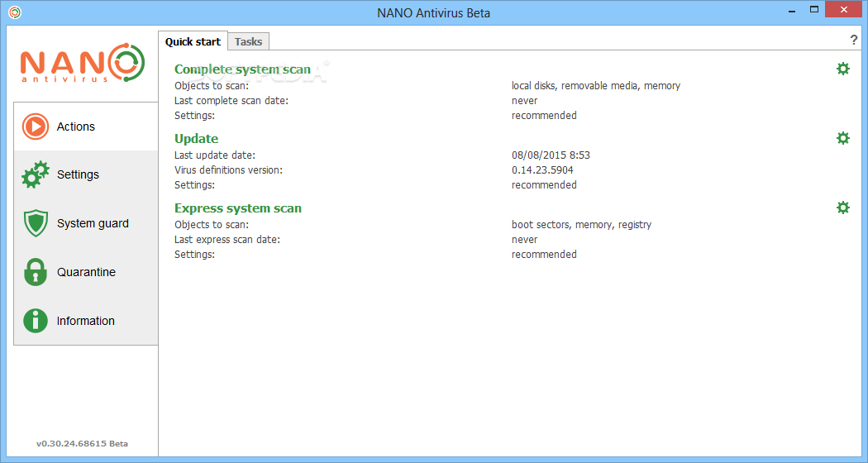Click 'recommended' under Complete system scan
Image resolution: width=868 pixels, height=463 pixels.
(544, 116)
